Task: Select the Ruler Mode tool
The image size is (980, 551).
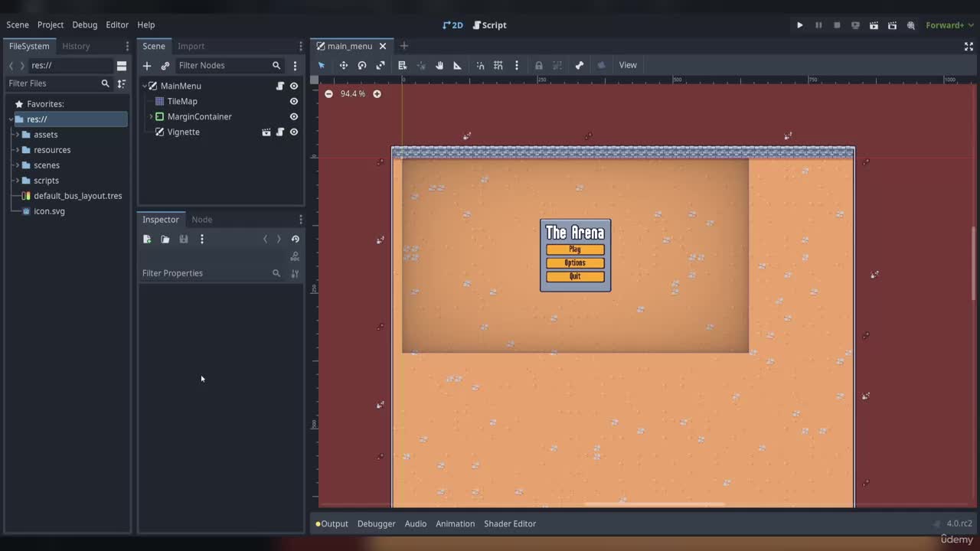Action: point(458,65)
